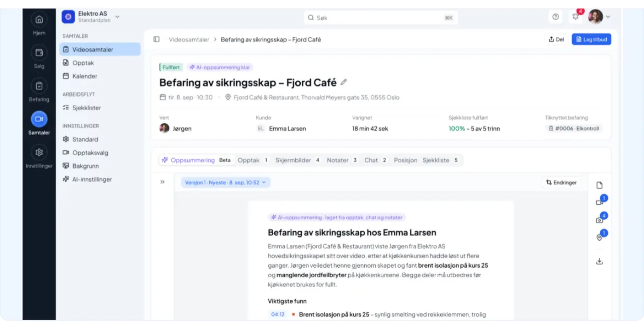Open the recordings icon in right panel

tap(599, 202)
